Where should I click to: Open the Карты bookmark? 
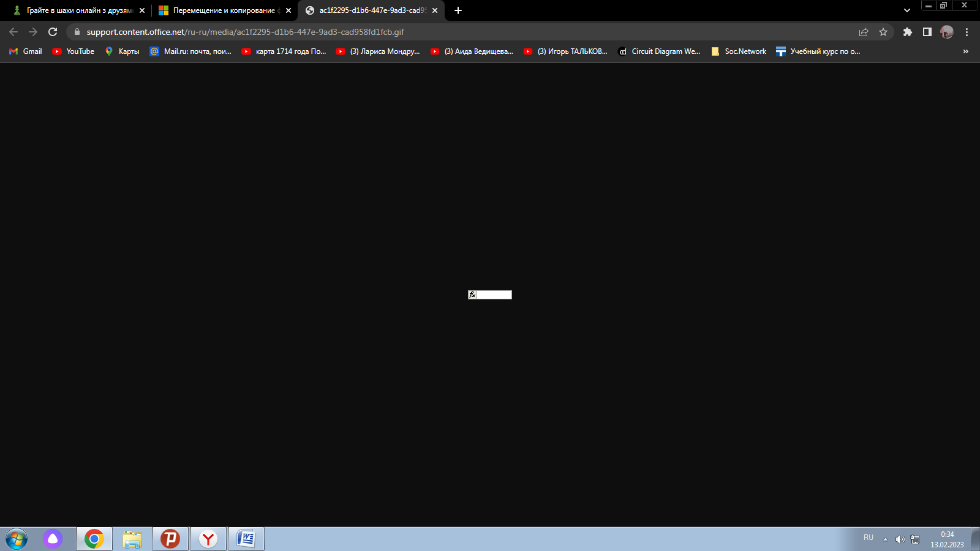point(122,51)
